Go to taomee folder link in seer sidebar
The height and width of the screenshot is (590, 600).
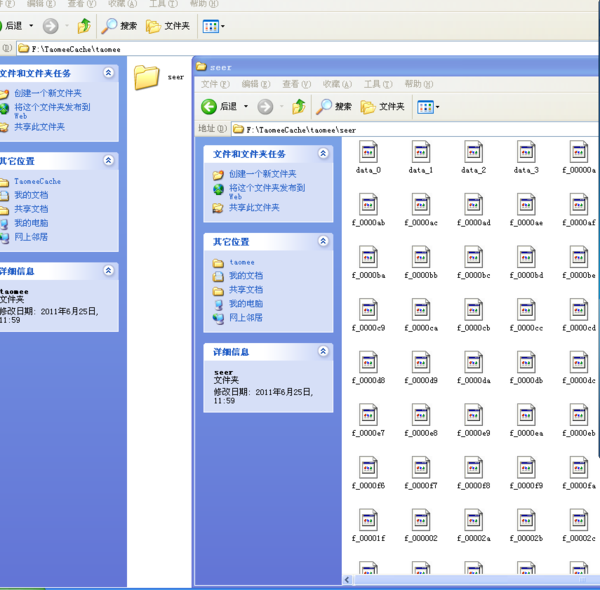tap(242, 262)
